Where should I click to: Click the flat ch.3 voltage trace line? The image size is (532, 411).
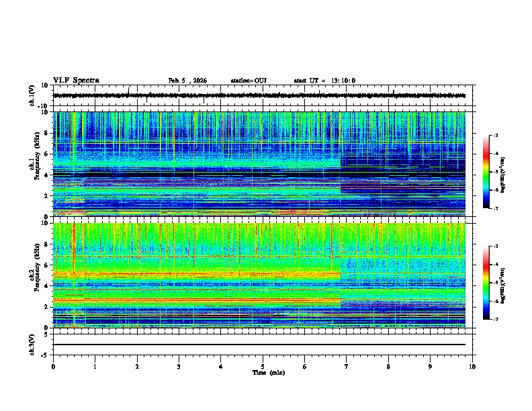click(x=259, y=345)
